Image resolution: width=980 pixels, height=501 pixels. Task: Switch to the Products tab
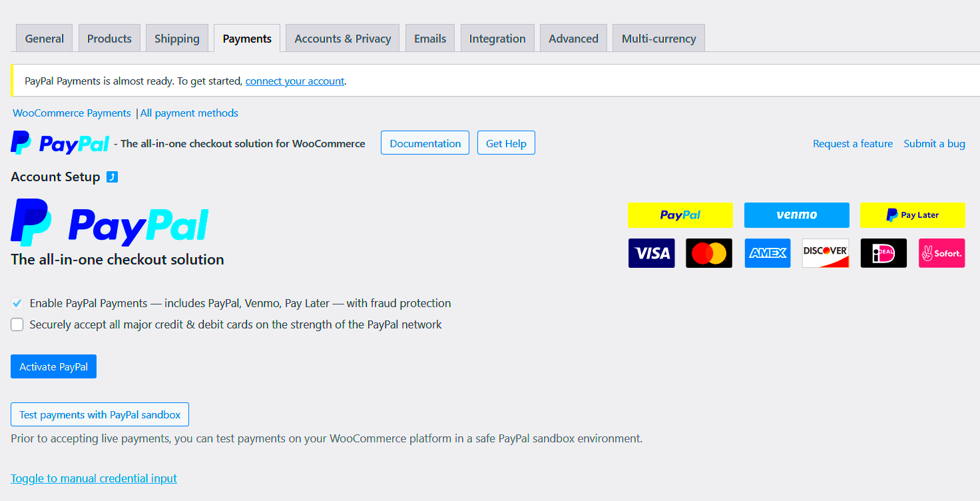click(x=109, y=38)
